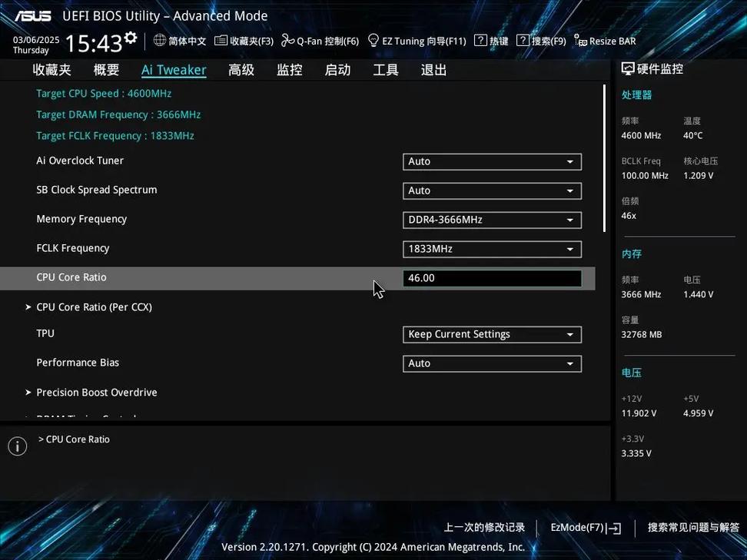Click Target CPU Speed : 4600MHz text
The height and width of the screenshot is (560, 747).
pos(104,94)
